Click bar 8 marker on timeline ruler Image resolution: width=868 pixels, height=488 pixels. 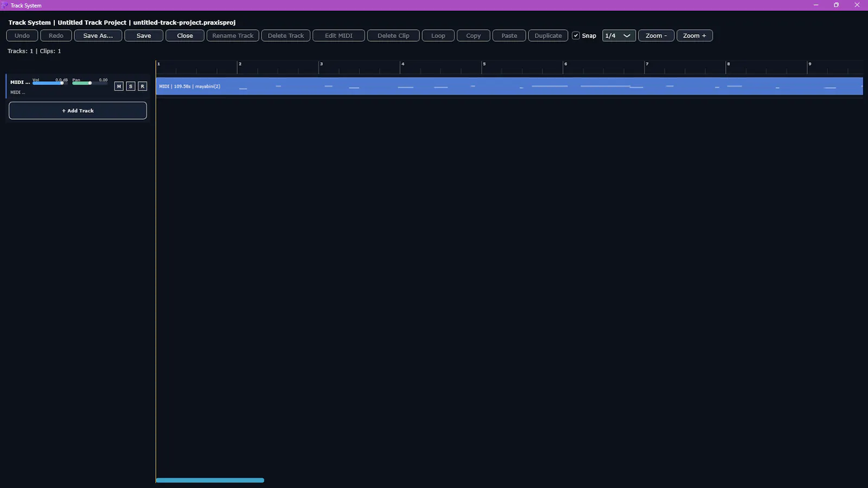click(x=728, y=64)
